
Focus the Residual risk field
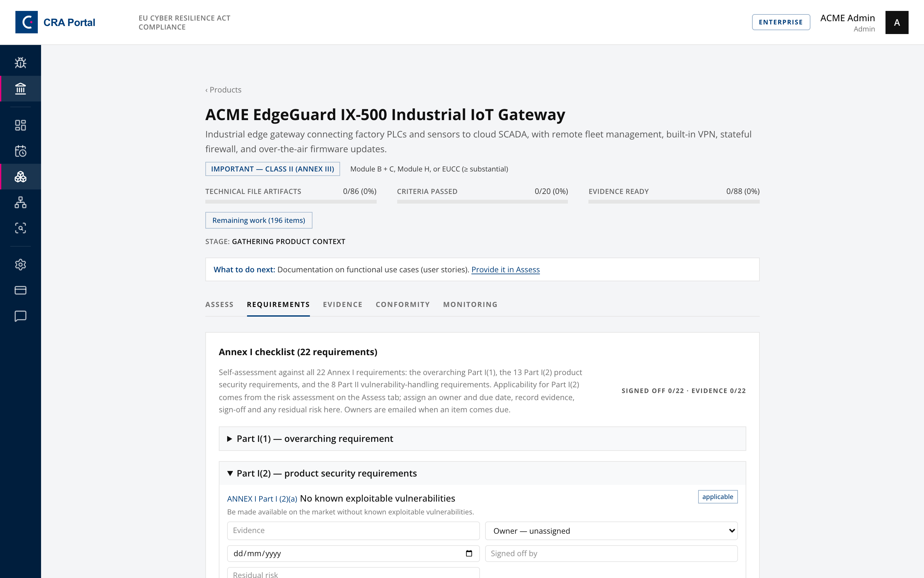(x=353, y=573)
